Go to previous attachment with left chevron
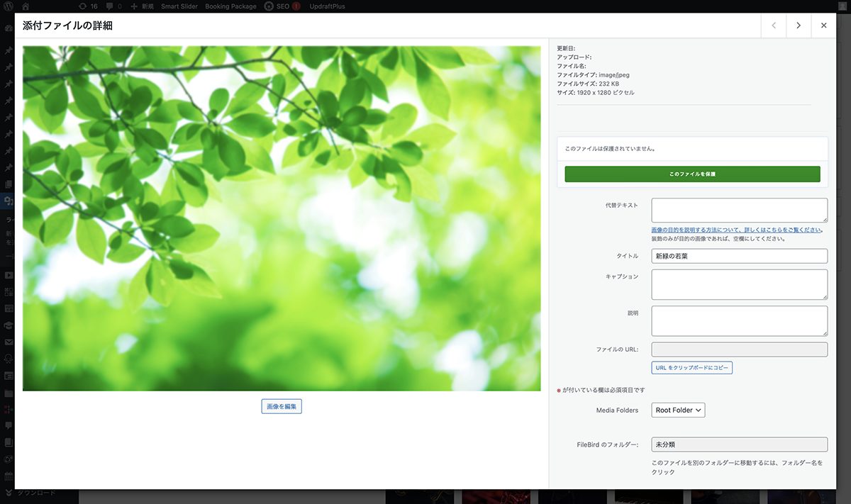Screen dimensions: 851x504 (x=774, y=26)
